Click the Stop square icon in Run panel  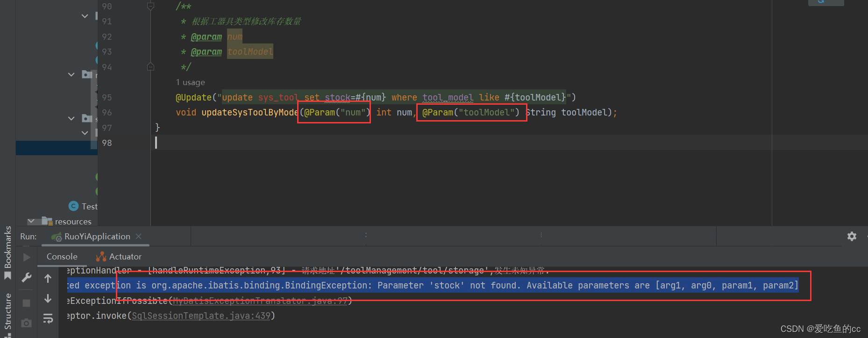(27, 303)
